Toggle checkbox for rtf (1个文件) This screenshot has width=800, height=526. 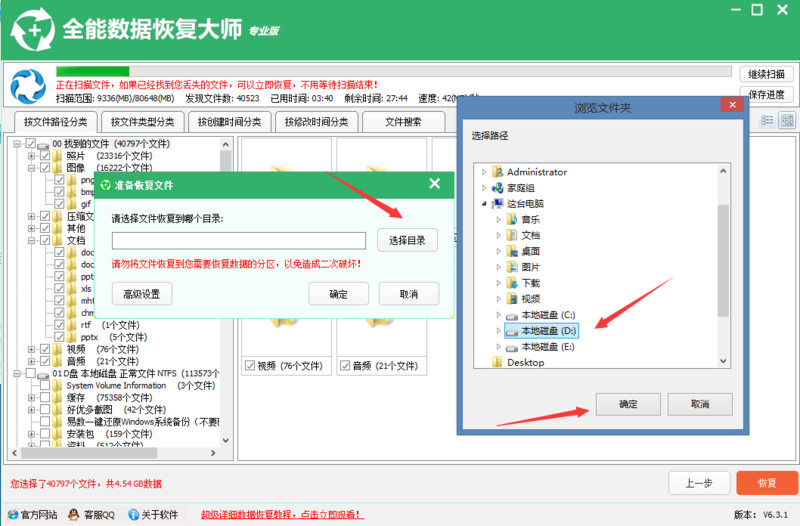pos(59,324)
